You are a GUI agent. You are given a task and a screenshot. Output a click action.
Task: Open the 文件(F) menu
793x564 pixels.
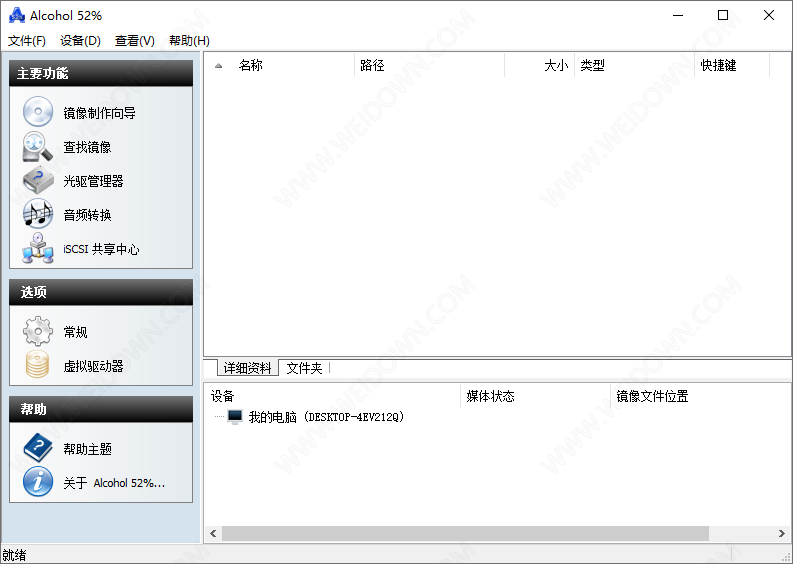pos(27,40)
